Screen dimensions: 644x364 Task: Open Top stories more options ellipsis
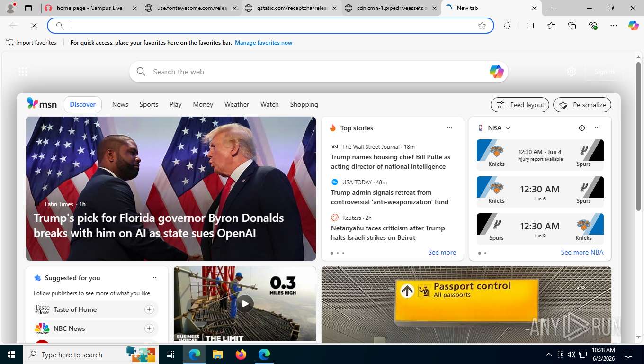[449, 128]
